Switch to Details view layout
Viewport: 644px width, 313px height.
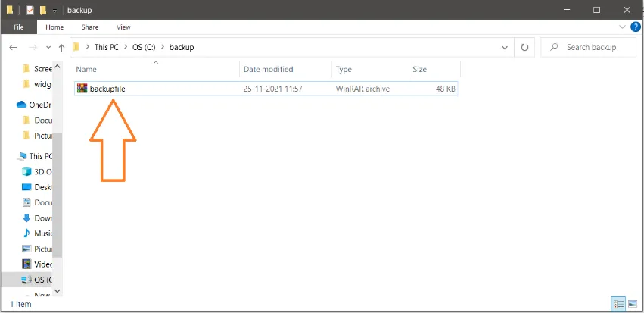(x=618, y=305)
